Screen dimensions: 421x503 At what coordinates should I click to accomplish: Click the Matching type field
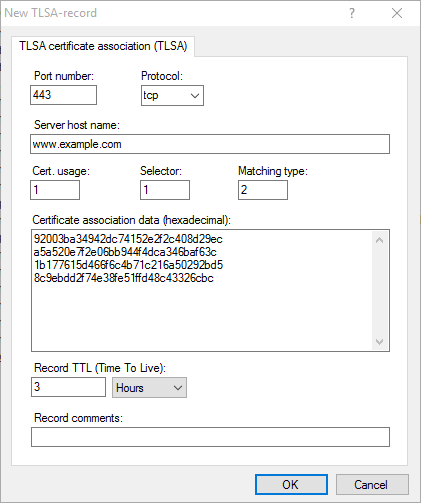[x=263, y=190]
